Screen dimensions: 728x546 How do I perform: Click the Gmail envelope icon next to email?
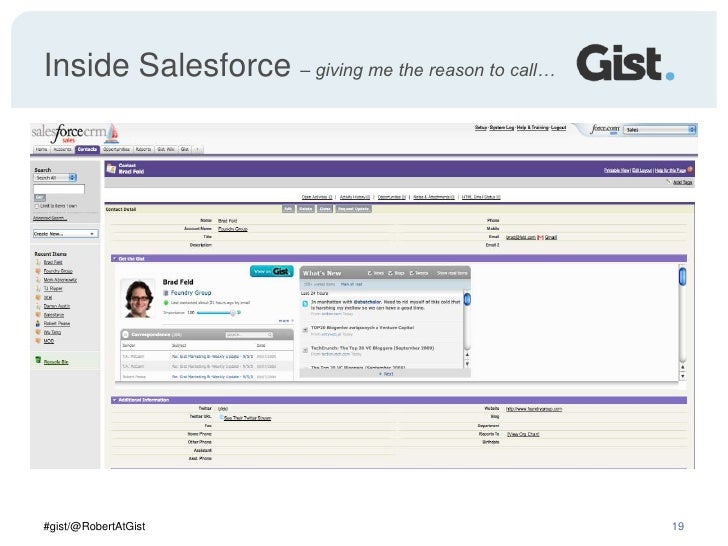(x=540, y=237)
